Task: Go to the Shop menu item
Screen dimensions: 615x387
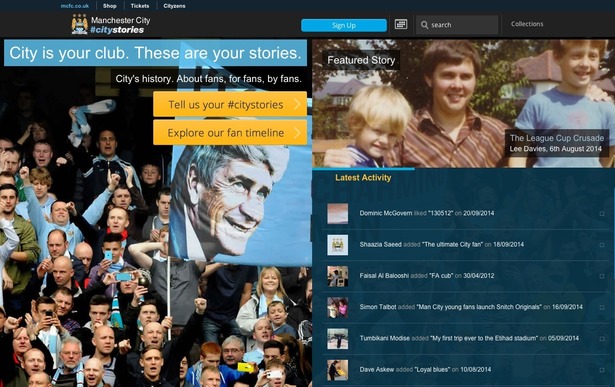Action: click(x=109, y=6)
